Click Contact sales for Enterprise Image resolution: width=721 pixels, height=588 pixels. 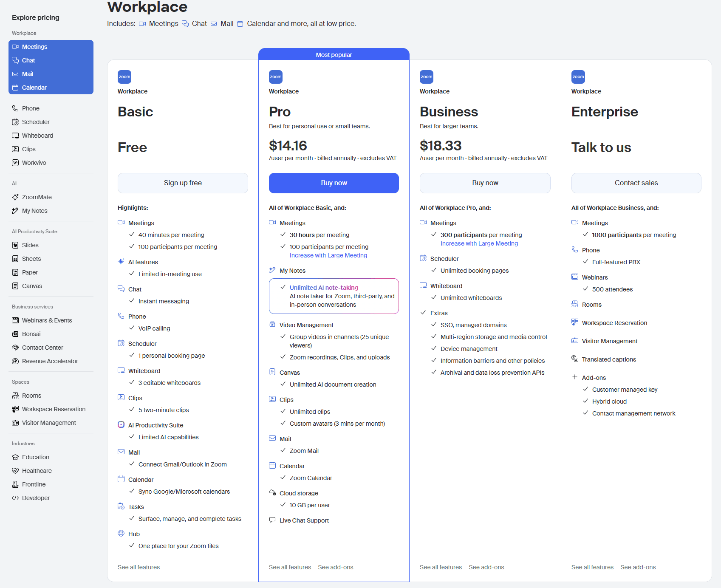click(x=636, y=183)
